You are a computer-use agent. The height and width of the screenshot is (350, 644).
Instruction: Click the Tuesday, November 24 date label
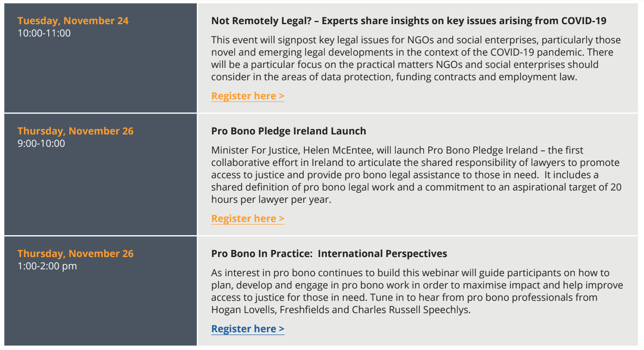tap(73, 21)
